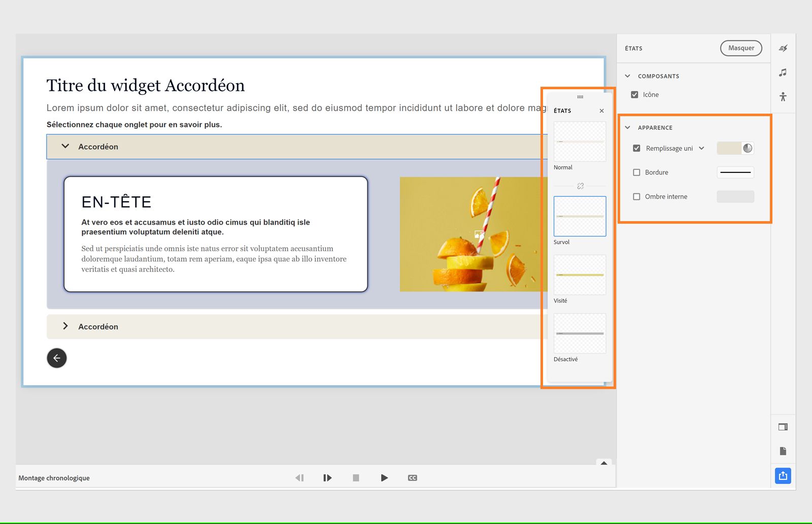Open the Interactions panel icon
The image size is (812, 524).
coord(783,48)
